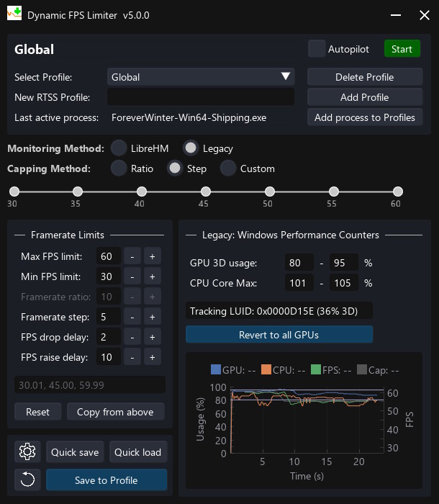439x504 pixels.
Task: Click the New RTSS Profile input field
Action: click(201, 97)
